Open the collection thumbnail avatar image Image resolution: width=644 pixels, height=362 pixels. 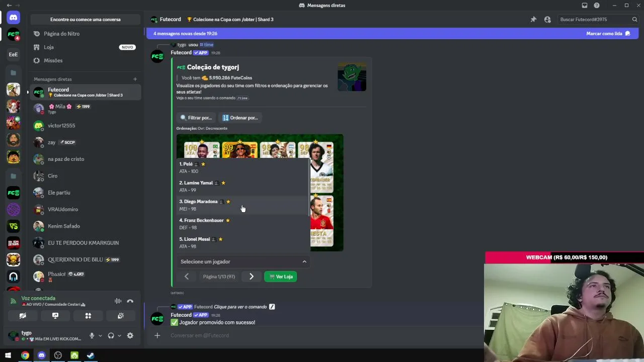coord(352,77)
